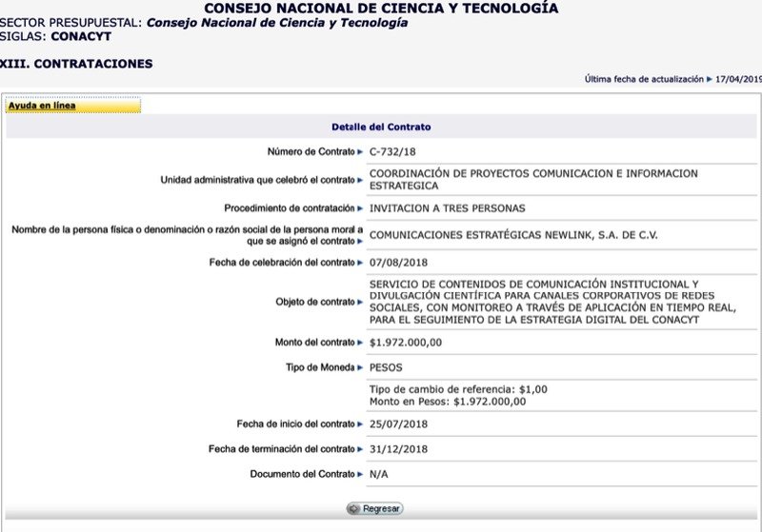Select COORDINACIÓN DE PROYECTOS COMUNICACION text

pos(533,180)
